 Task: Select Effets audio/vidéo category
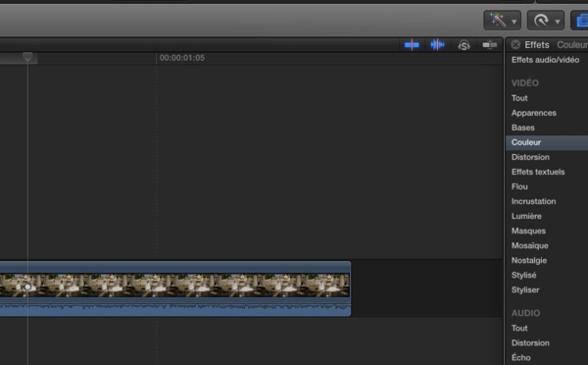tap(545, 60)
